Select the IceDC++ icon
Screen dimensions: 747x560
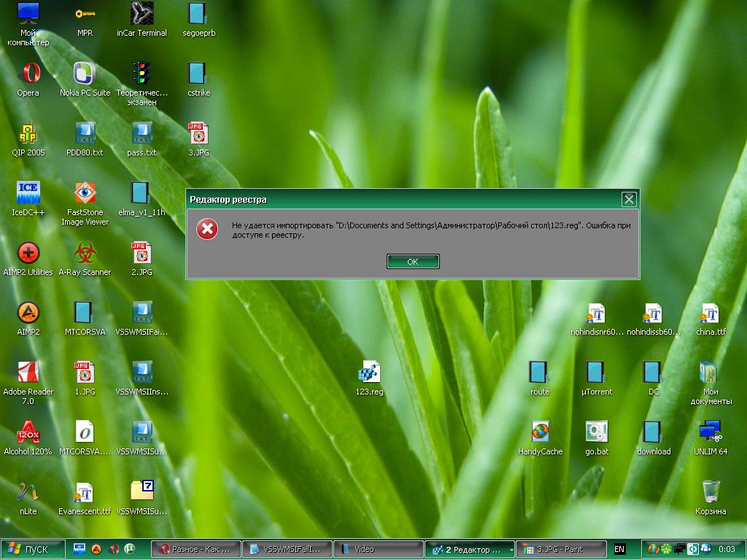[28, 198]
